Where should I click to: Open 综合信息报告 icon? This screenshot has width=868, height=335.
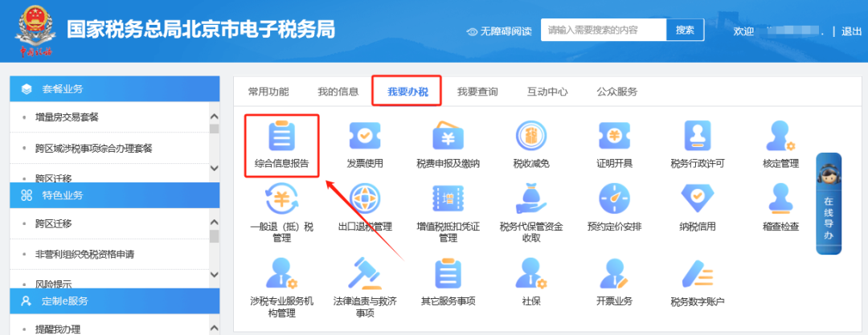[282, 137]
